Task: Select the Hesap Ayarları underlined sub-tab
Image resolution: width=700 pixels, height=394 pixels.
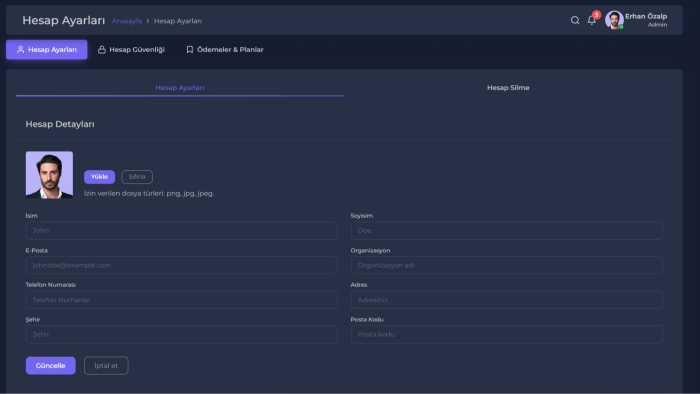Action: click(180, 87)
